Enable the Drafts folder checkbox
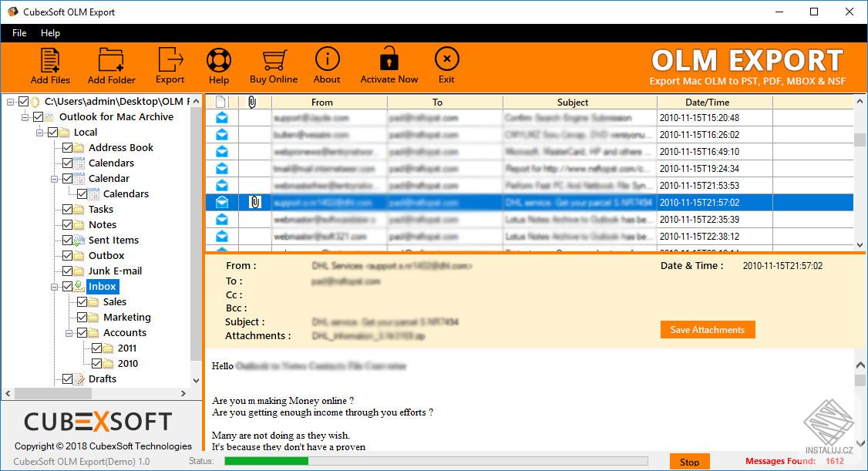Image resolution: width=868 pixels, height=471 pixels. 66,378
